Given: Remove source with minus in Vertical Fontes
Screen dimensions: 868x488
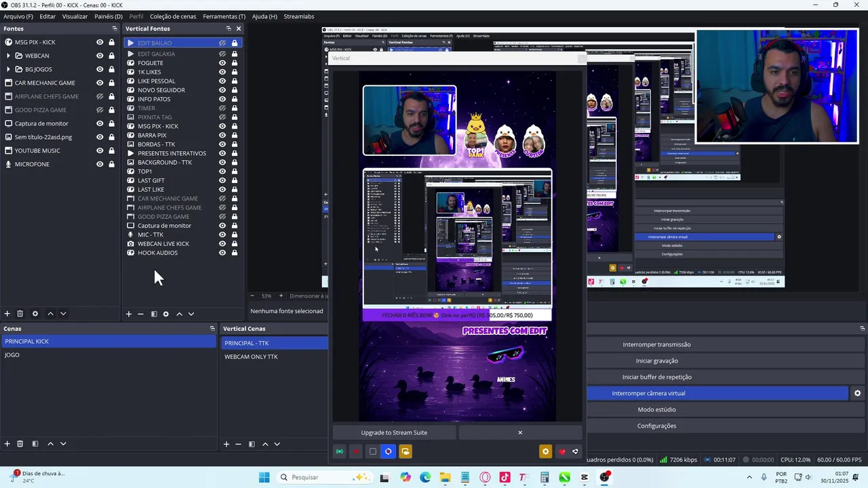Looking at the screenshot, I should [140, 314].
